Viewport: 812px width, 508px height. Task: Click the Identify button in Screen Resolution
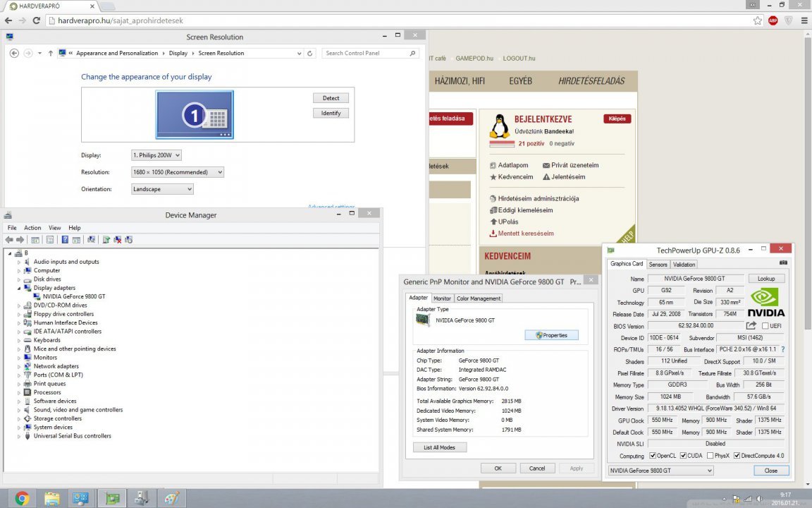pos(331,113)
